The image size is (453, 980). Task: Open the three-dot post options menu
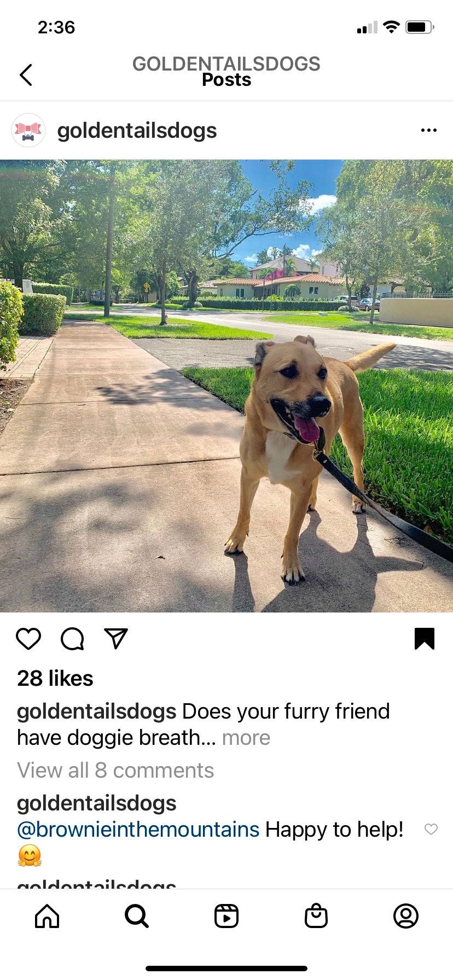coord(429,130)
